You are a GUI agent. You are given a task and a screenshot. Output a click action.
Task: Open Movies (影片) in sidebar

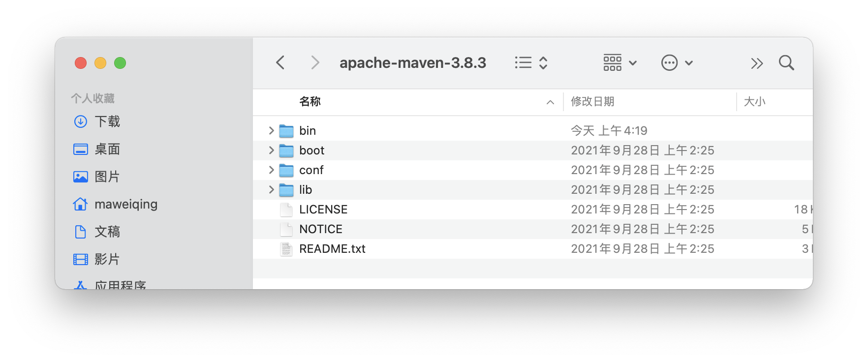click(107, 259)
